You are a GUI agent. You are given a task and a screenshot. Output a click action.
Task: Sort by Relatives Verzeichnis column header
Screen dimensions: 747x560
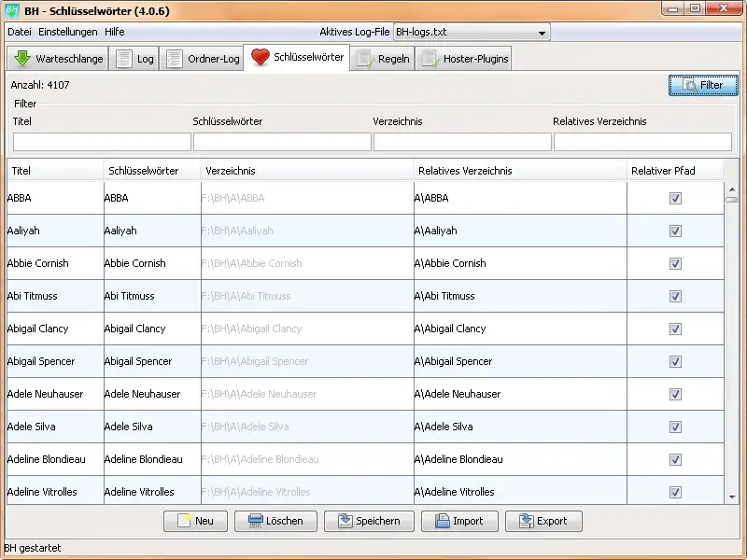(x=520, y=171)
